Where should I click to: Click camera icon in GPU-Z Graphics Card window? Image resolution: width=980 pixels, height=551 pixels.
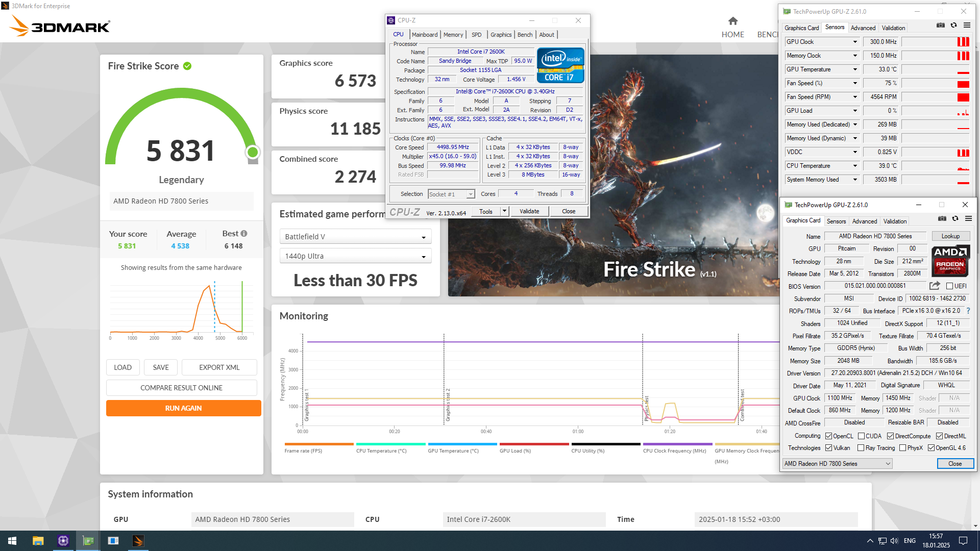pyautogui.click(x=942, y=218)
